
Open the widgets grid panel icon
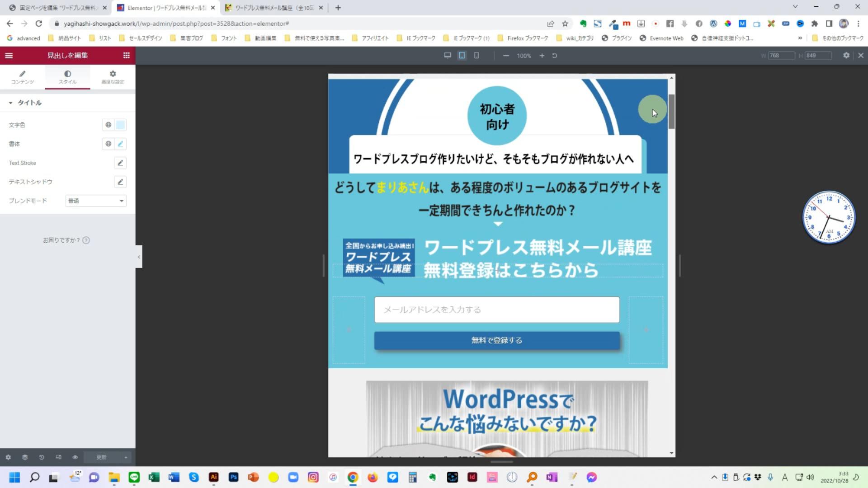(x=126, y=56)
